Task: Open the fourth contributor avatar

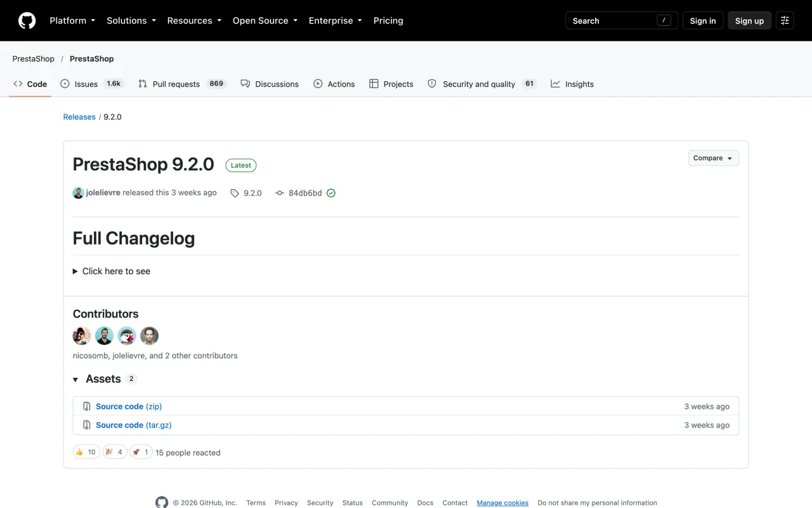Action: pyautogui.click(x=149, y=336)
